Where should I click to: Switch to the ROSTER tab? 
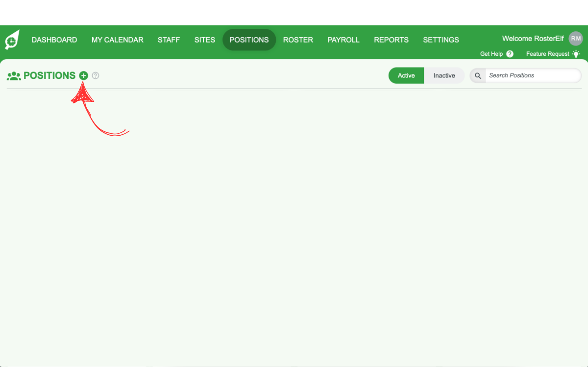(x=298, y=40)
